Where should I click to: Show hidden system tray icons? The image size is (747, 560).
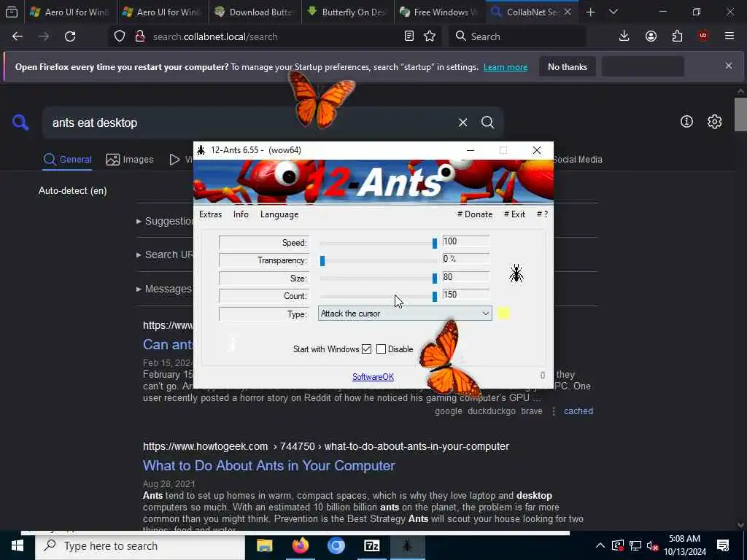[x=600, y=545]
